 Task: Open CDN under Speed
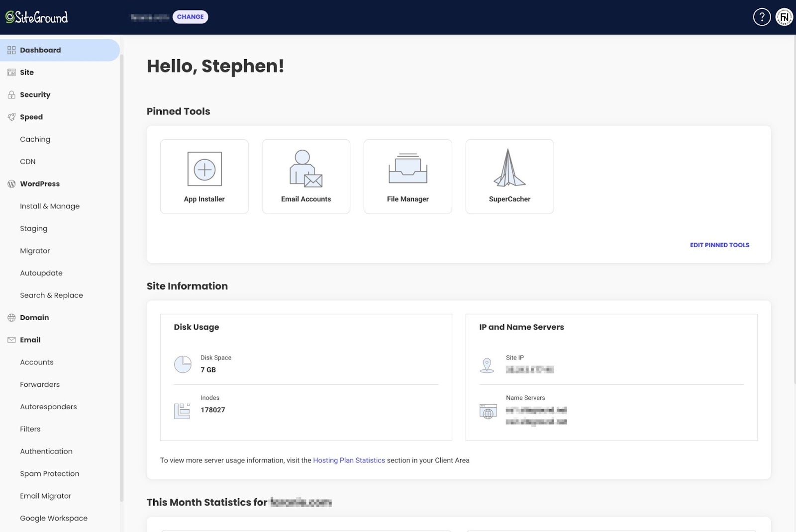click(28, 162)
